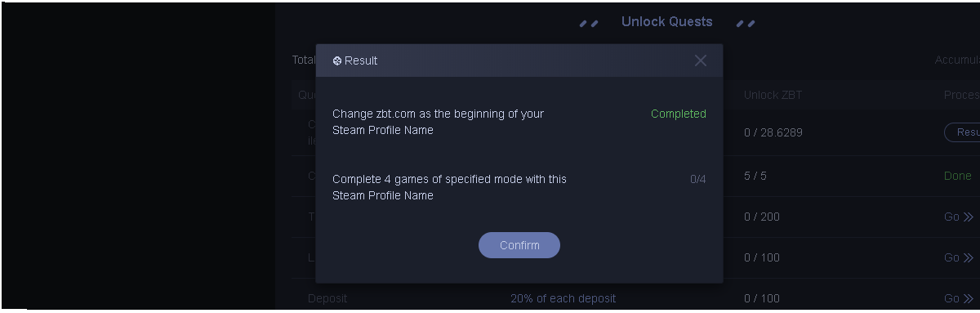Image resolution: width=980 pixels, height=313 pixels.
Task: Select the Deposit quest row label
Action: point(327,298)
